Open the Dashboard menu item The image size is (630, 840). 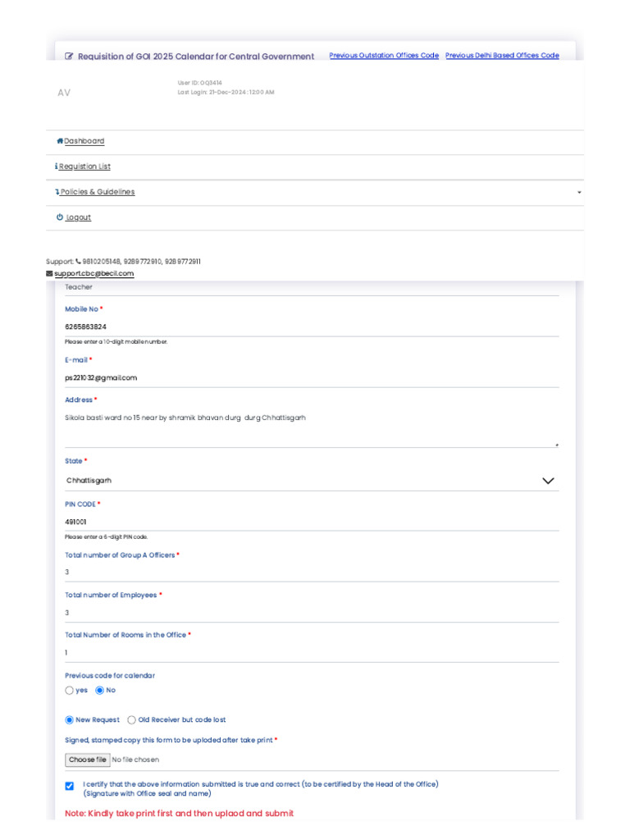pyautogui.click(x=84, y=141)
